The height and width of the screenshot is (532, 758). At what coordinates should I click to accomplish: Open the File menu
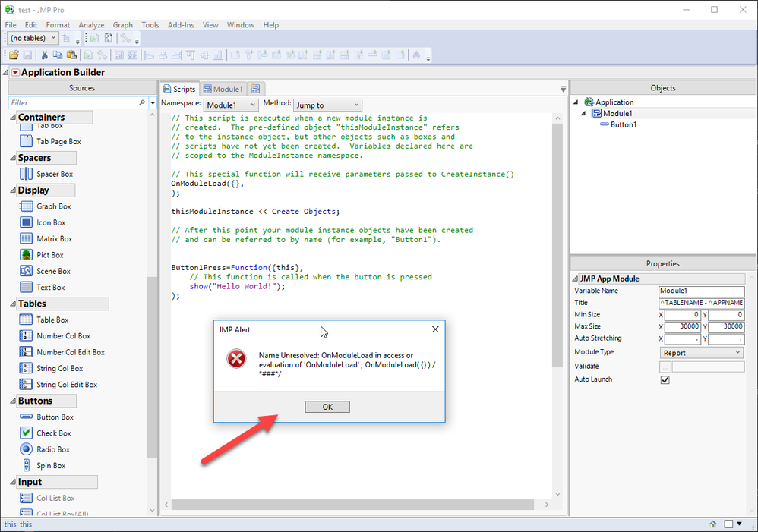pos(11,24)
